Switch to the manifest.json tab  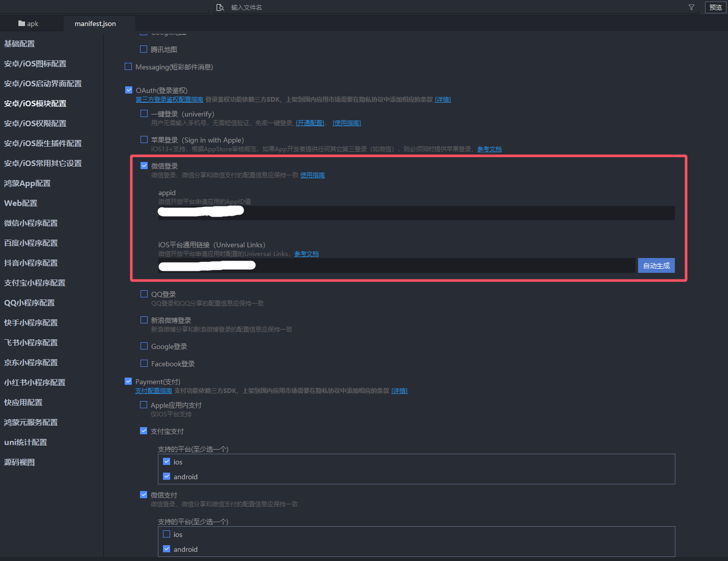95,24
